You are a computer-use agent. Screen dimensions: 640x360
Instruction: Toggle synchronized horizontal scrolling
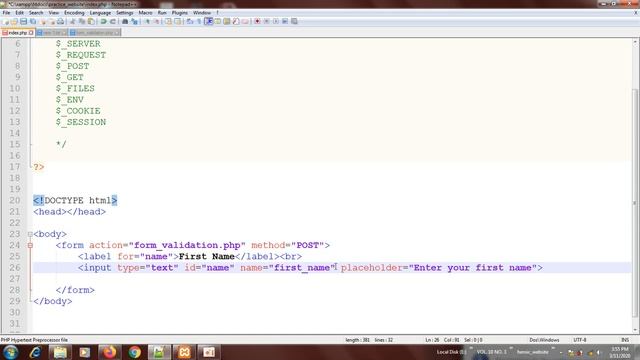pos(178,21)
